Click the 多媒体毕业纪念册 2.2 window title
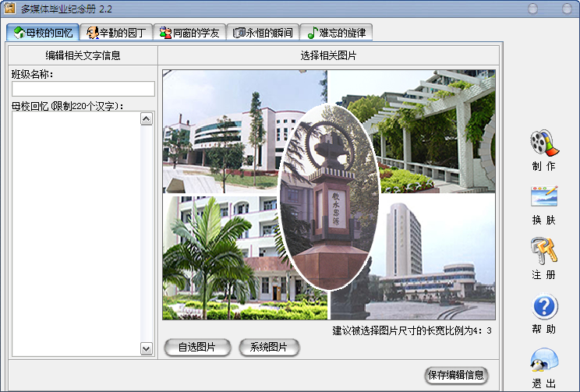The width and height of the screenshot is (580, 392). (66, 9)
